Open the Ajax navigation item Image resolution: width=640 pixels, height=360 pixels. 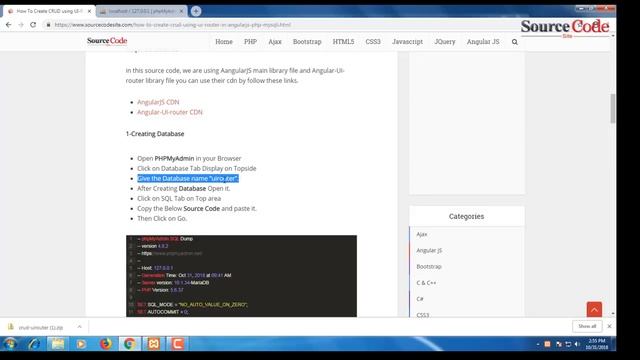coord(275,42)
